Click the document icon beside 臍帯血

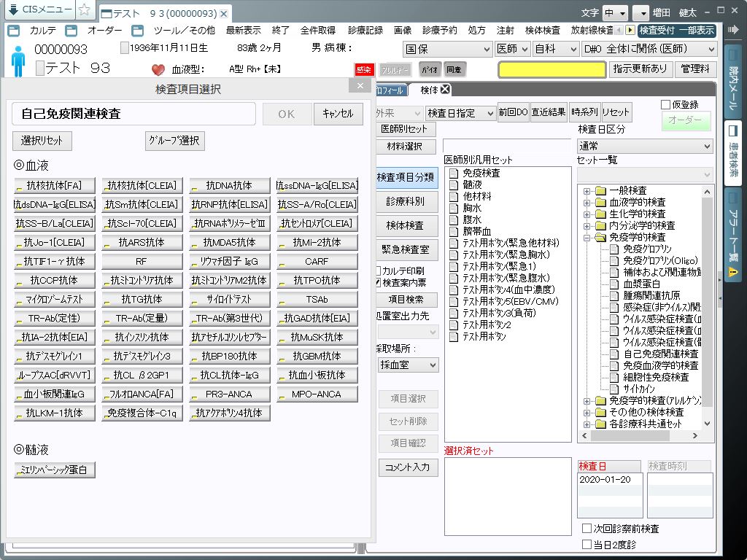(454, 231)
